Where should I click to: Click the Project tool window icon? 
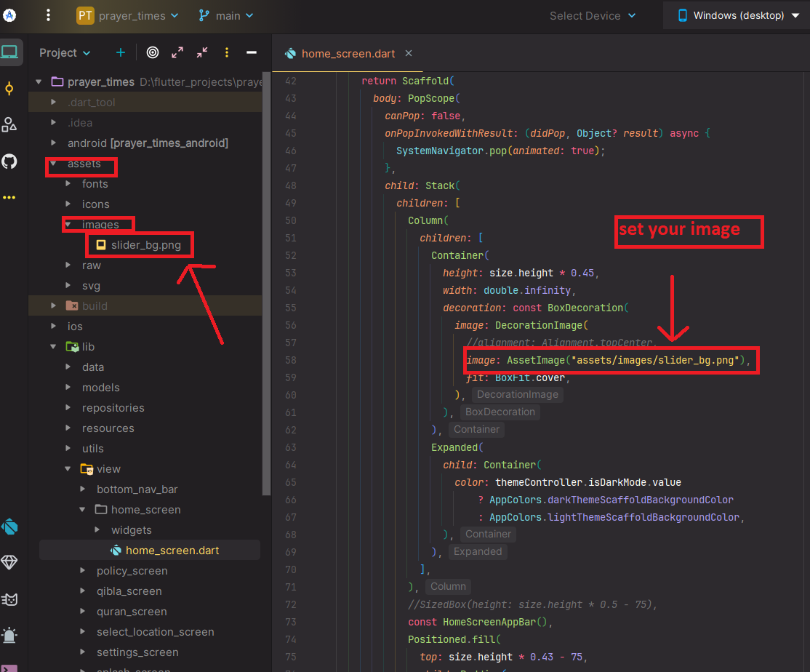pos(9,52)
